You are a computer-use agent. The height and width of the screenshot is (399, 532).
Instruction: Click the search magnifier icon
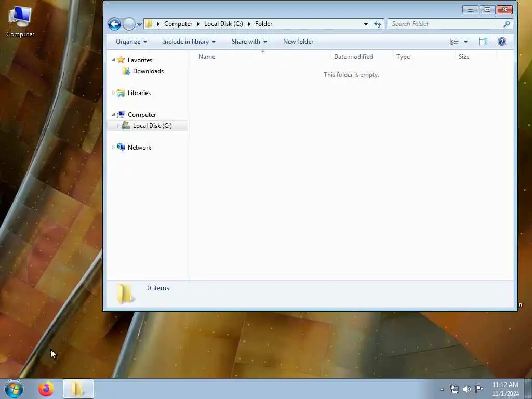pyautogui.click(x=507, y=24)
